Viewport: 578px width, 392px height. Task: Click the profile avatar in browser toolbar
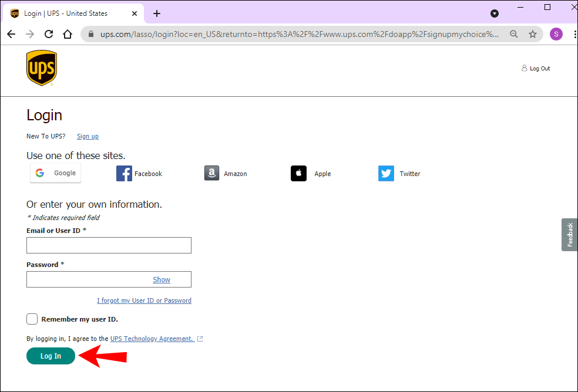click(x=556, y=34)
